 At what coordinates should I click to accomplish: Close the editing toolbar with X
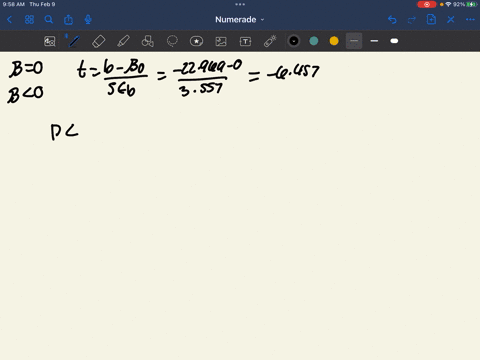451,20
